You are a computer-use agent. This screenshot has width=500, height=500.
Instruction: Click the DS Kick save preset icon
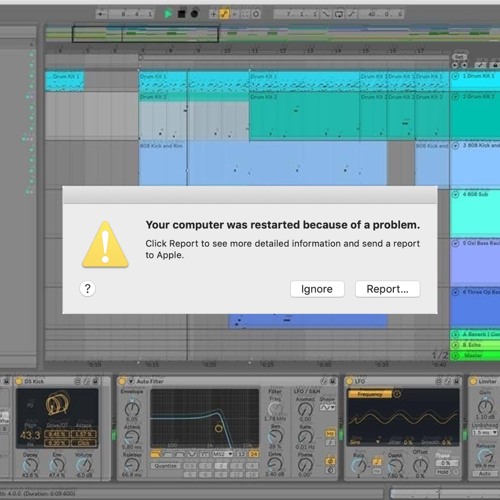95,381
